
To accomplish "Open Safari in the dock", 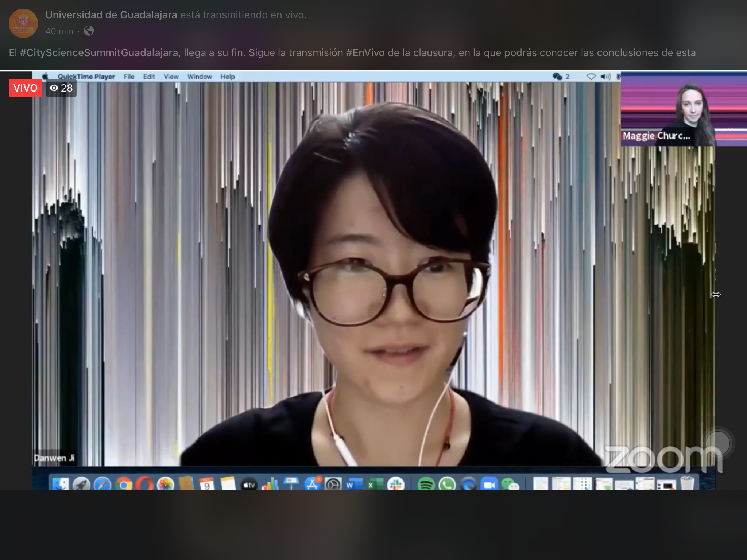I will [x=102, y=485].
